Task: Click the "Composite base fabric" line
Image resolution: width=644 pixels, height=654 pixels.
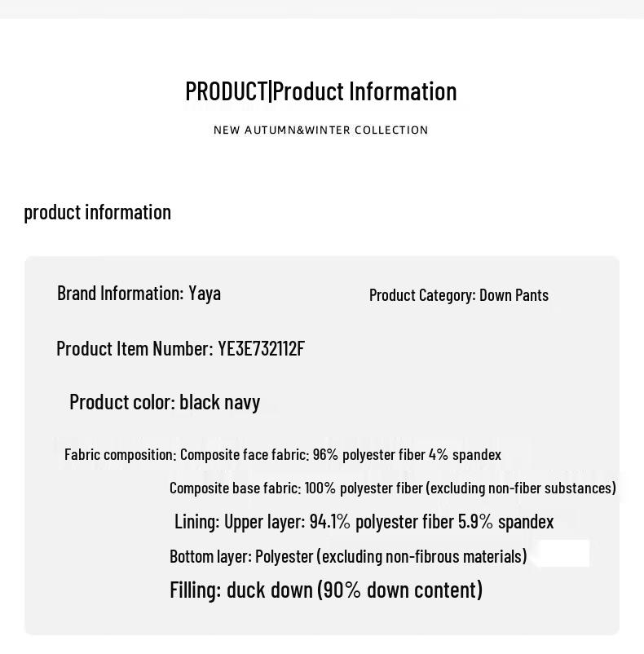Action: (392, 488)
